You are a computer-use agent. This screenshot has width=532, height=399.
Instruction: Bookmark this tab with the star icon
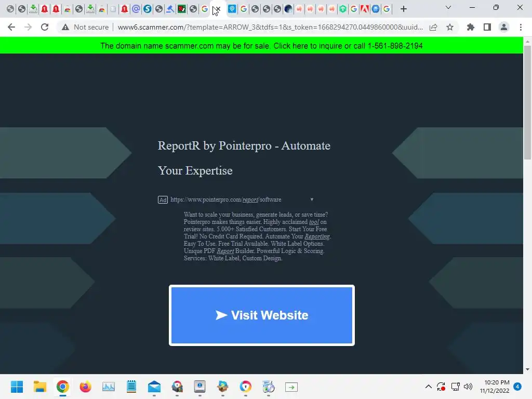pyautogui.click(x=450, y=27)
